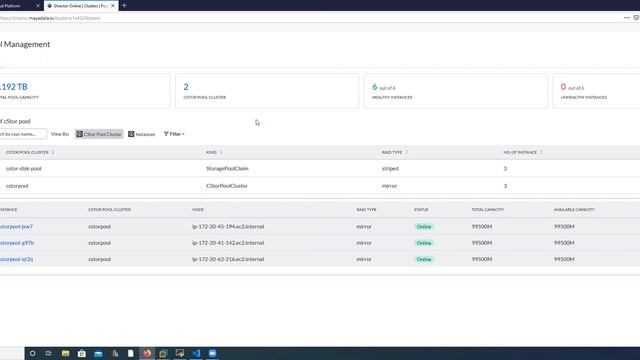Image resolution: width=640 pixels, height=360 pixels.
Task: Click the browser address bar URL
Action: (x=50, y=18)
